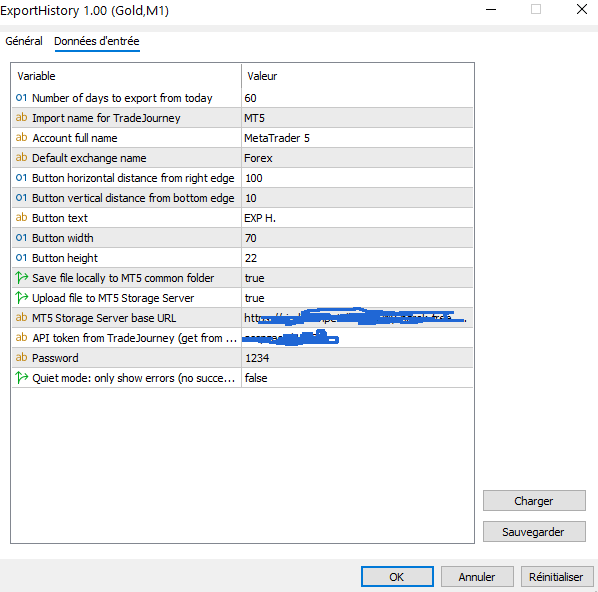
Task: Click the string icon beside Import name
Action: coord(21,117)
